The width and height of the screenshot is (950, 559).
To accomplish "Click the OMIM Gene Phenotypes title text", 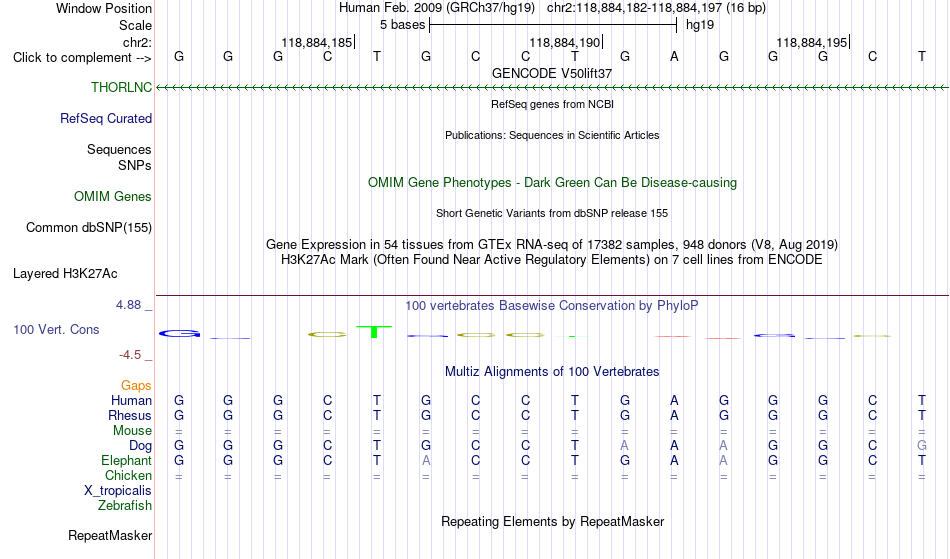I will click(x=552, y=182).
